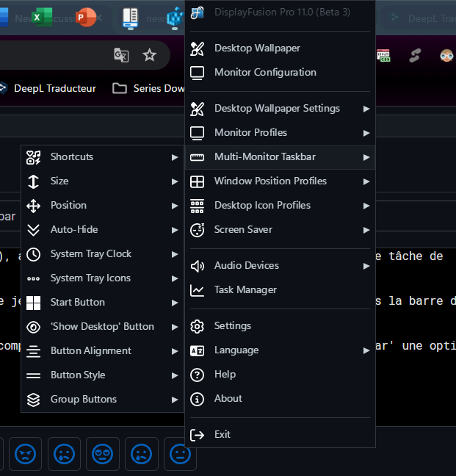Click the About info icon

(x=197, y=399)
